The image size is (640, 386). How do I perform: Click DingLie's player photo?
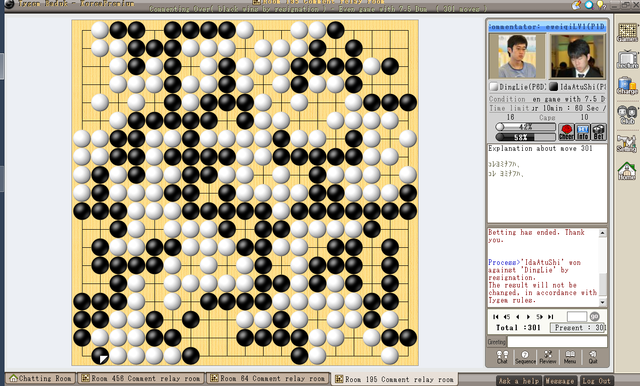click(x=516, y=56)
